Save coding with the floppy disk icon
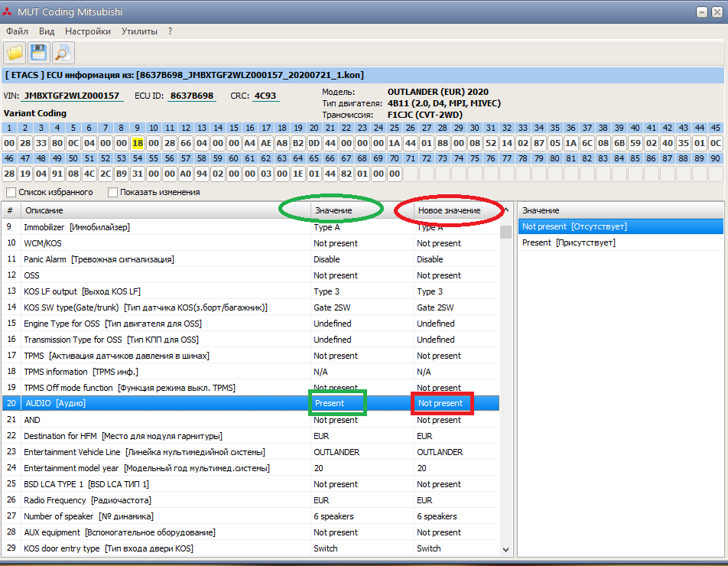This screenshot has height=566, width=728. 38,53
